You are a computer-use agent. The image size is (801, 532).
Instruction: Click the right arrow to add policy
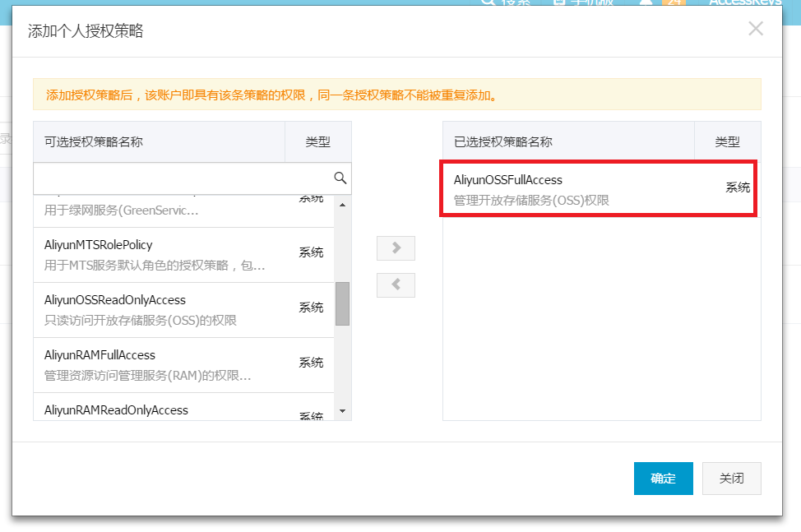click(x=396, y=248)
